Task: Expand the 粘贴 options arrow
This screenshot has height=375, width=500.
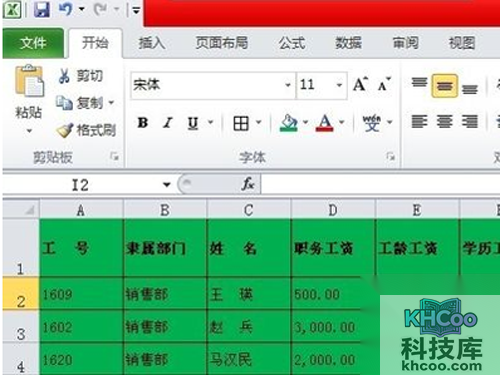Action: pos(29,131)
